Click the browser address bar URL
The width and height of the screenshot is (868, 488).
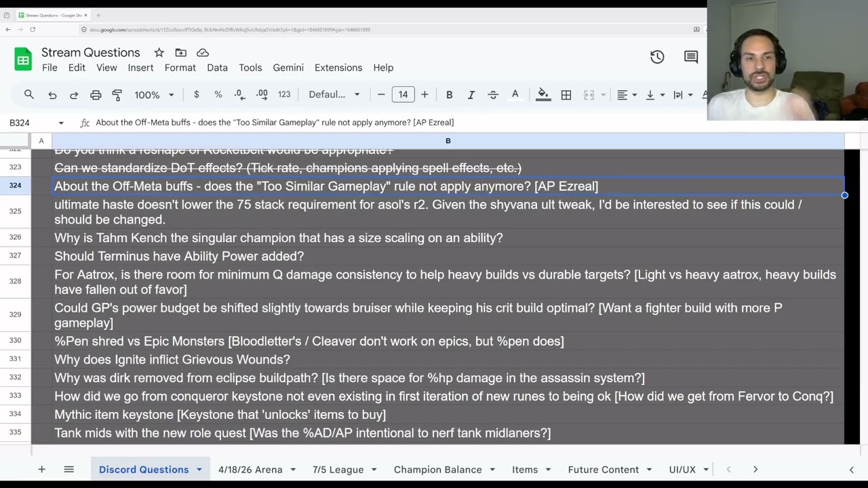click(x=230, y=30)
